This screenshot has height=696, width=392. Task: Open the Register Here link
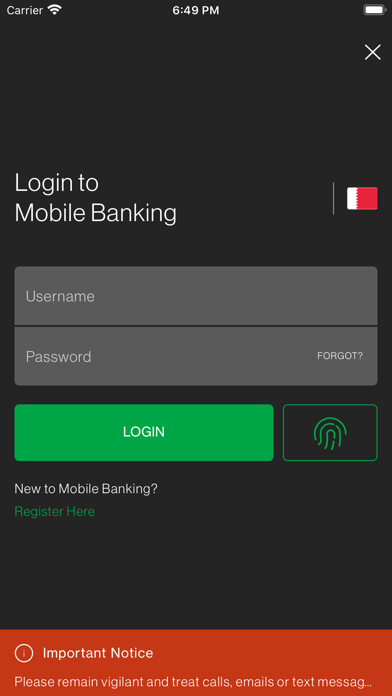coord(55,511)
